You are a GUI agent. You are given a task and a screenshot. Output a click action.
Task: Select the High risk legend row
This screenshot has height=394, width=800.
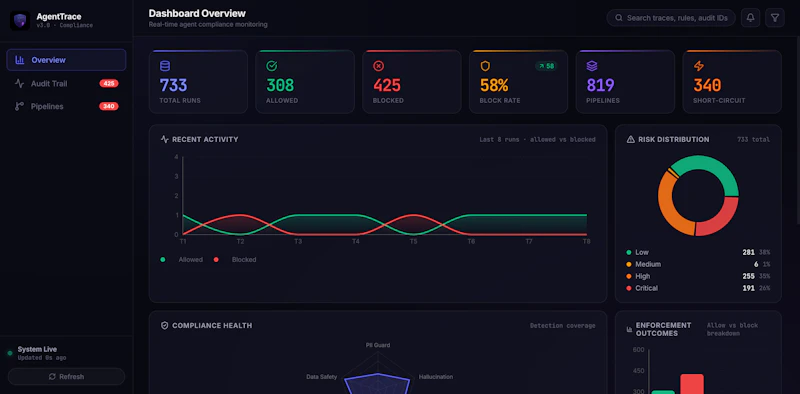pos(698,276)
